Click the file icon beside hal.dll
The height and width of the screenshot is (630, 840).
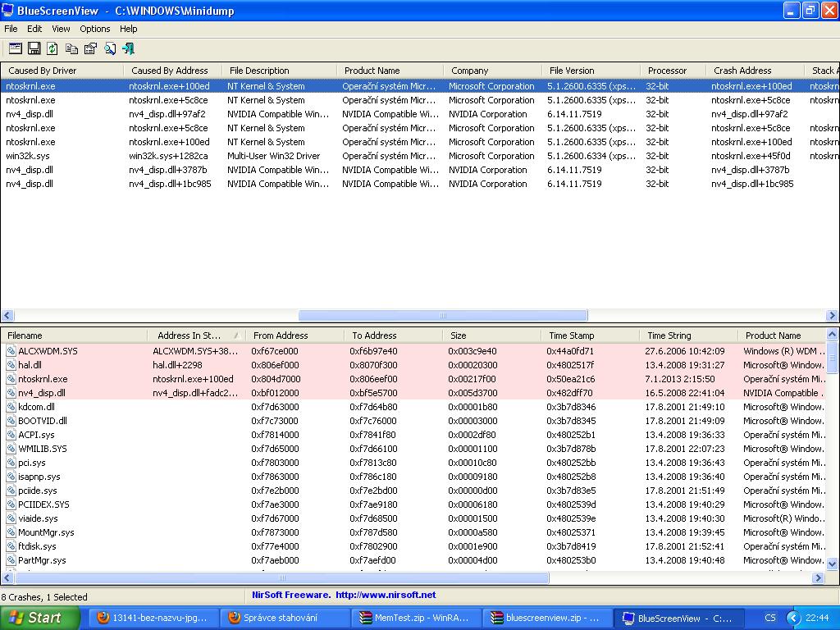(x=11, y=365)
